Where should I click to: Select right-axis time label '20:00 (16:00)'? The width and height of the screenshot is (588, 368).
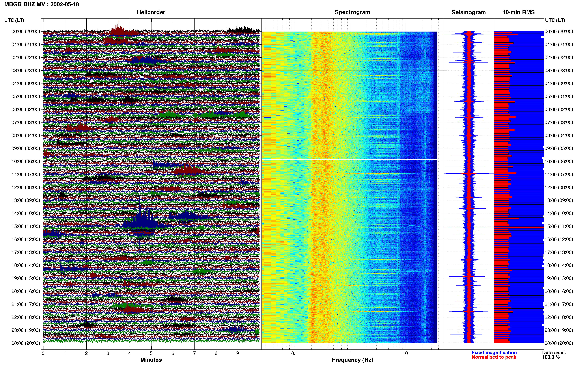click(x=559, y=291)
